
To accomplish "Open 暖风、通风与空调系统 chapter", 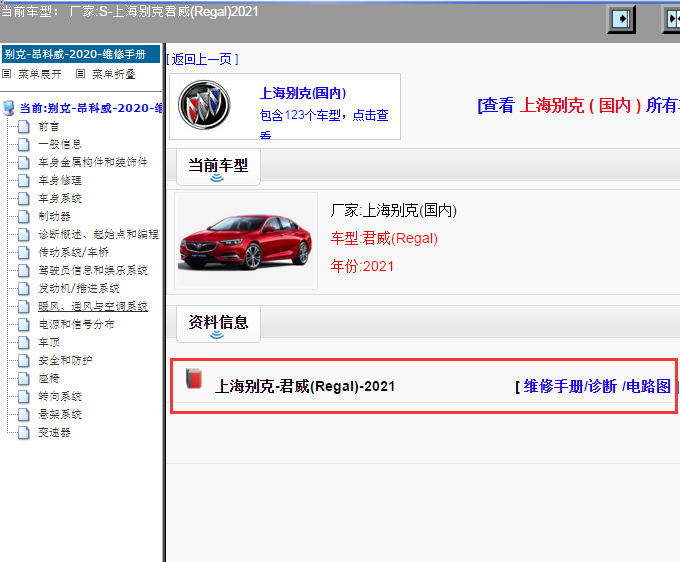I will [x=93, y=307].
